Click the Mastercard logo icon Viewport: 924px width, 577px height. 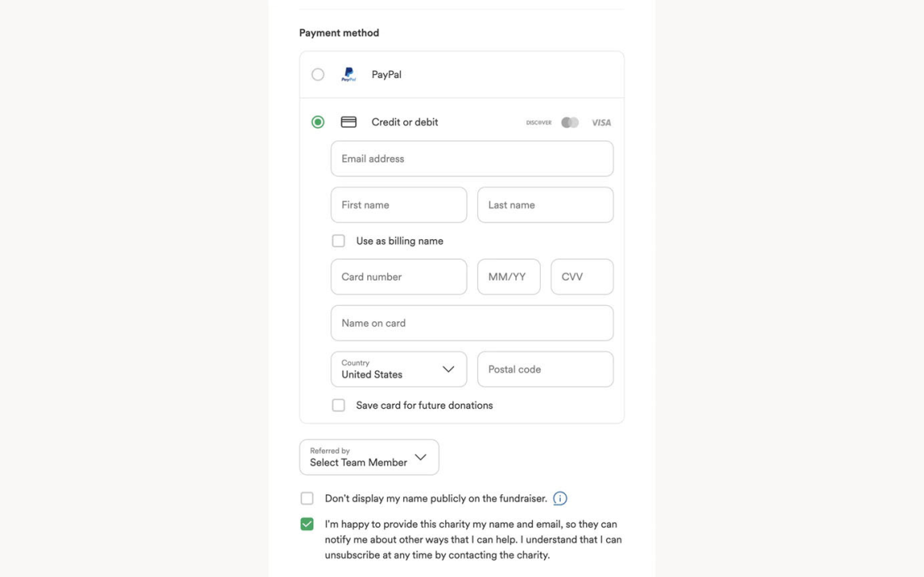570,123
